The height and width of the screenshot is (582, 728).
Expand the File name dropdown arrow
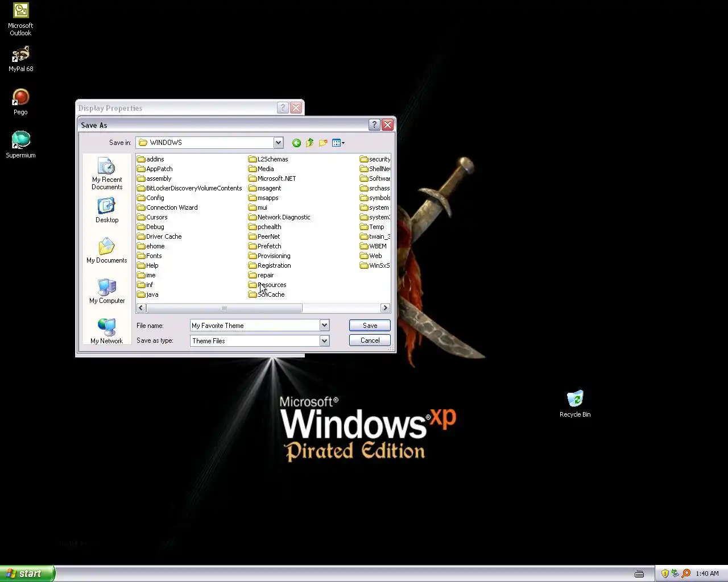click(324, 326)
